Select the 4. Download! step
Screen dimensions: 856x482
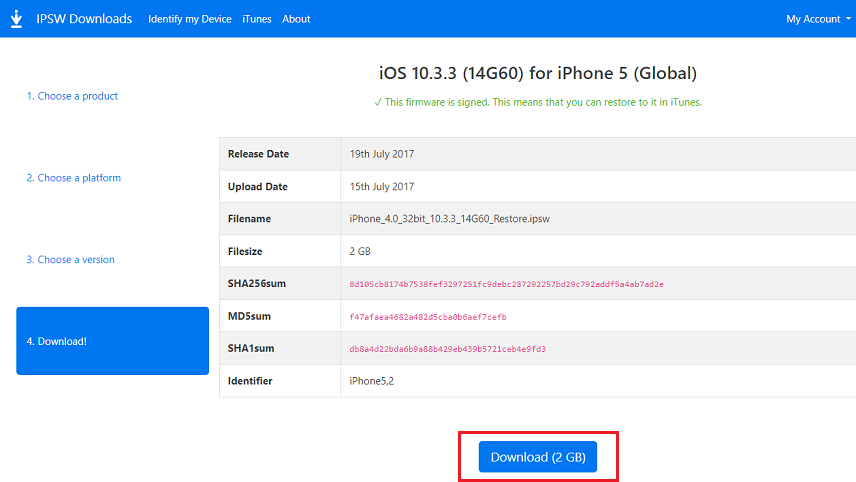pyautogui.click(x=112, y=341)
